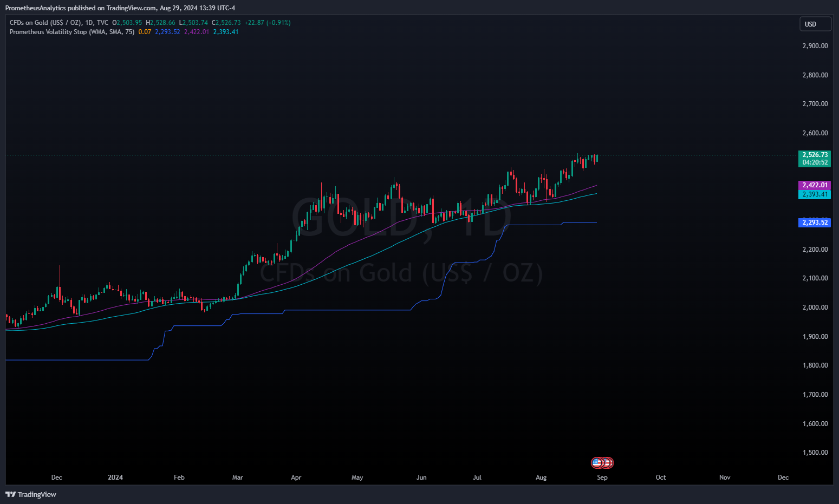Click the Jun label on the time axis
The width and height of the screenshot is (839, 504).
click(421, 477)
